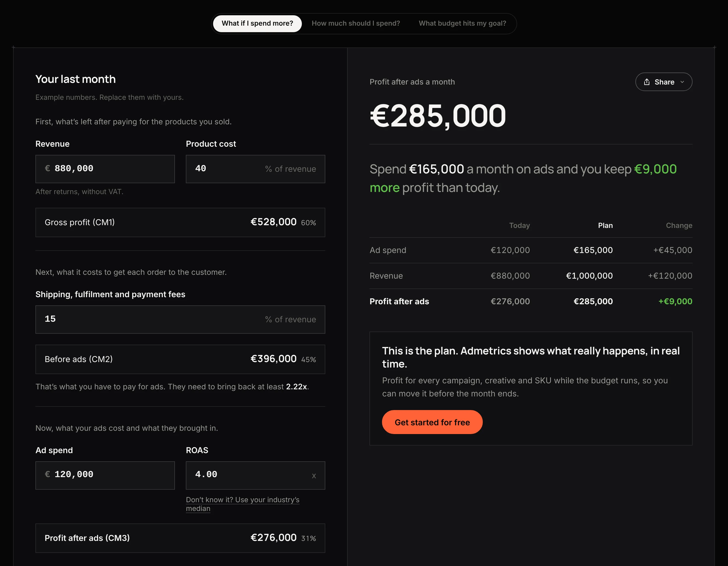Click the Before ads (CM2) value €396,000
728x566 pixels.
pyautogui.click(x=273, y=359)
